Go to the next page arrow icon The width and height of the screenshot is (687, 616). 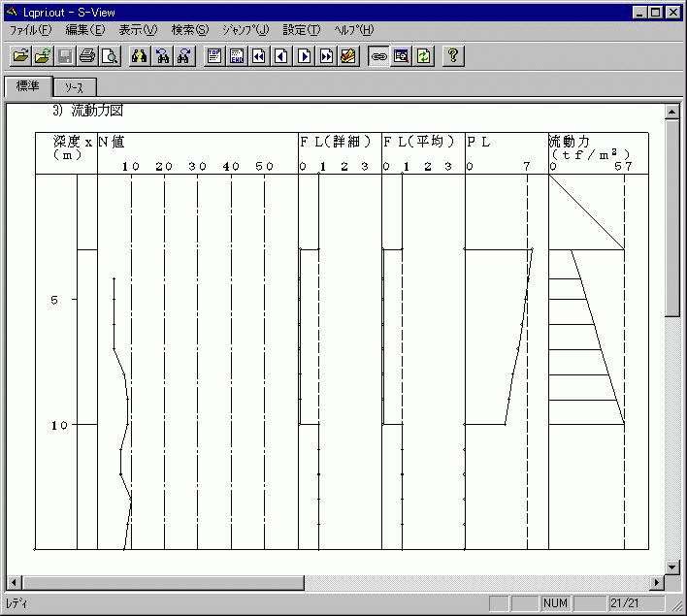[304, 56]
